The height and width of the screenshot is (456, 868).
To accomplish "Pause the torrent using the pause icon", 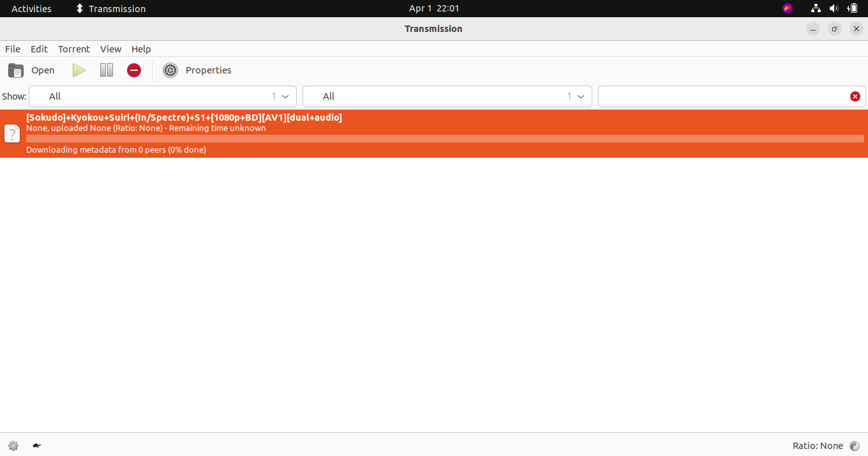I will coord(106,70).
